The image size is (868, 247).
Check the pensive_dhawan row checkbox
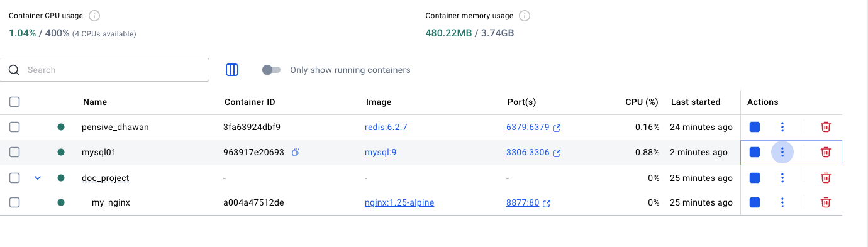tap(14, 127)
